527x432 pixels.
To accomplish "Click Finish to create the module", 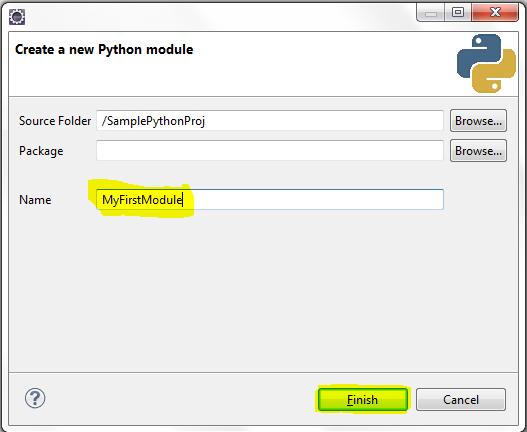I will (x=363, y=399).
